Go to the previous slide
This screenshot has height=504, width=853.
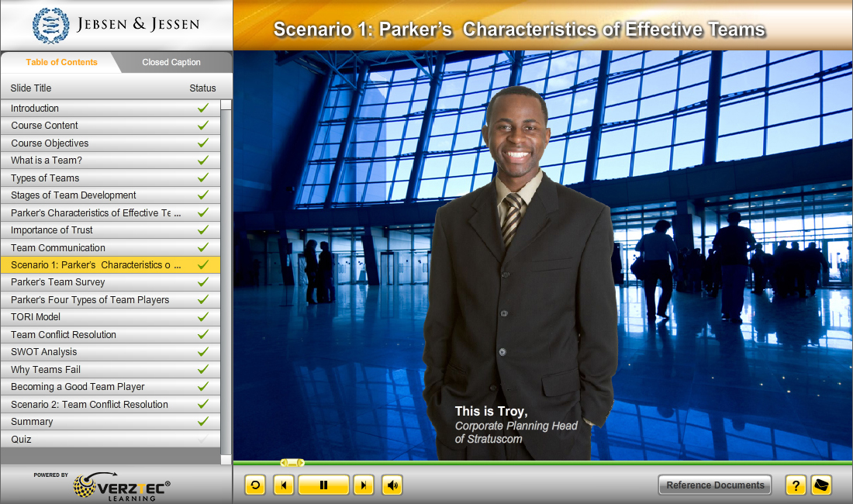pos(284,485)
